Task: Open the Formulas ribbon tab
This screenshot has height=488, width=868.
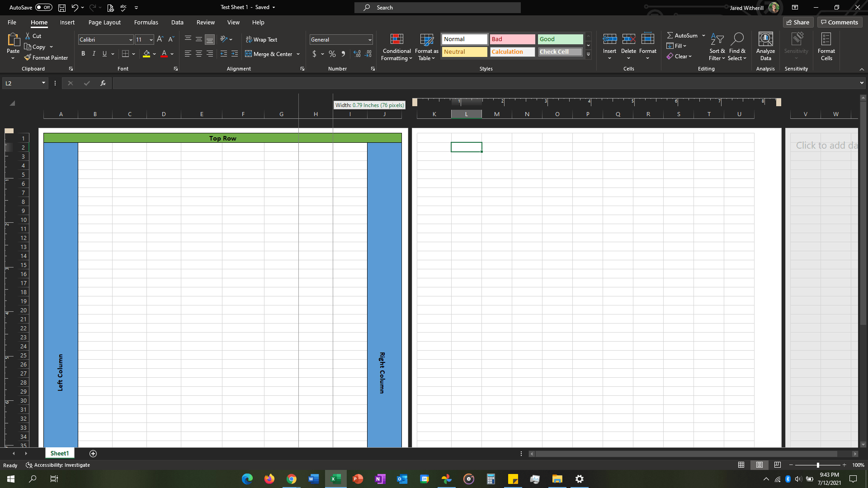Action: [146, 22]
